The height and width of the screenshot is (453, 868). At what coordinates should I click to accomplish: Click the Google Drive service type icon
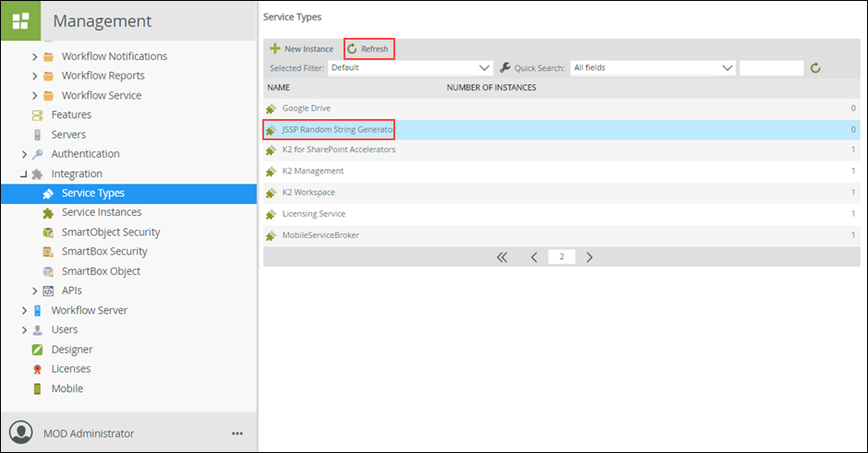tap(271, 109)
